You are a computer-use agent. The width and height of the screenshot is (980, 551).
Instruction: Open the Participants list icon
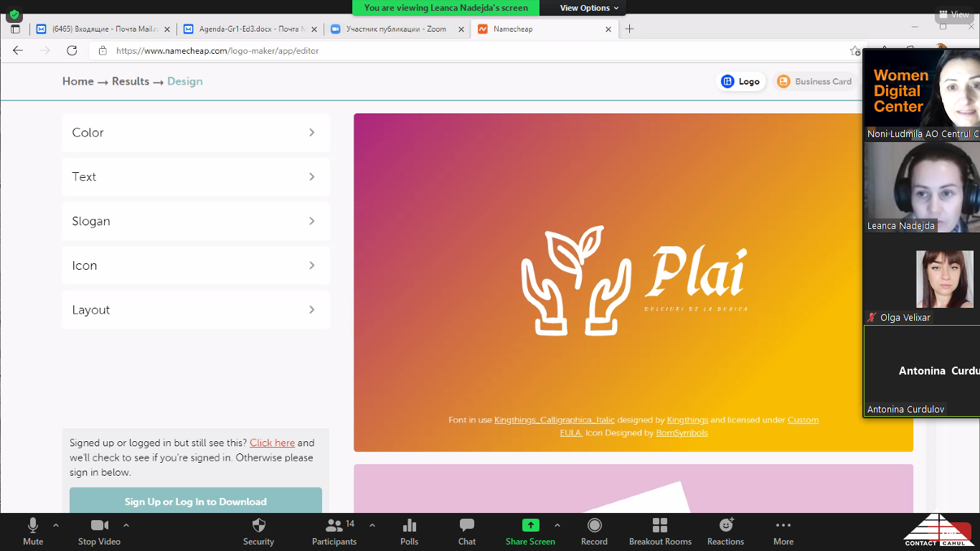click(x=334, y=526)
